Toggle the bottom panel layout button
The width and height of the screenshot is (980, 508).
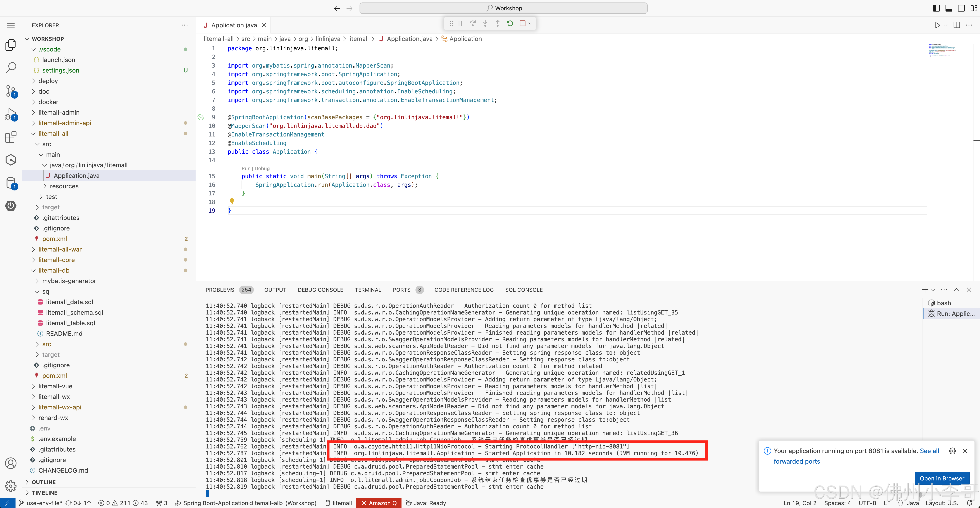pyautogui.click(x=949, y=8)
